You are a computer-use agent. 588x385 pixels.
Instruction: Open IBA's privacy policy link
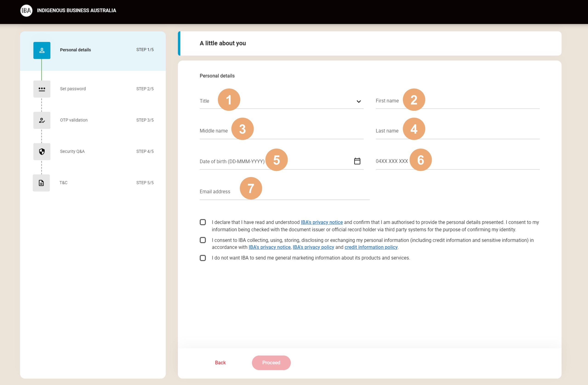click(x=313, y=247)
